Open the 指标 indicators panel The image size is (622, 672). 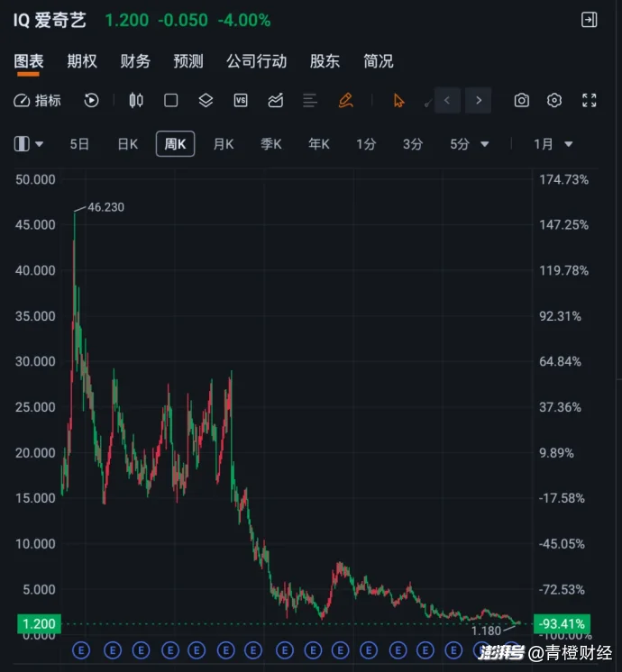(x=38, y=101)
